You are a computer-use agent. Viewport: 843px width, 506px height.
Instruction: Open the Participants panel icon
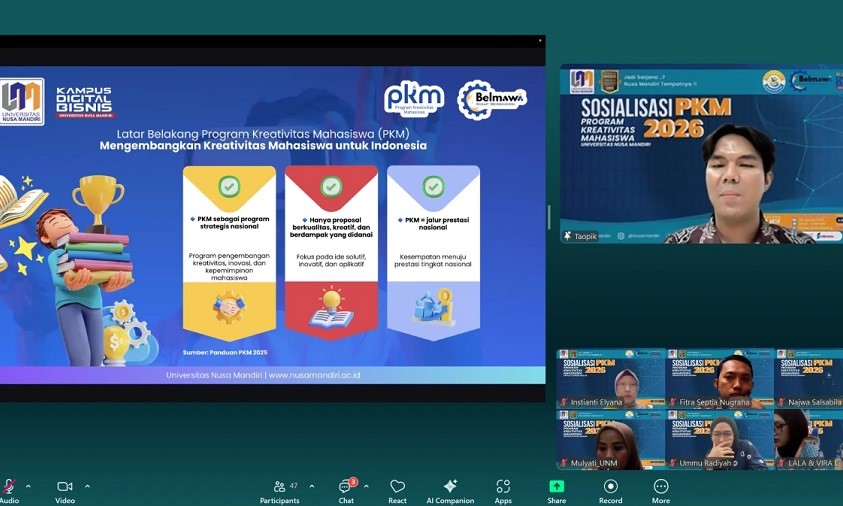coord(279,487)
